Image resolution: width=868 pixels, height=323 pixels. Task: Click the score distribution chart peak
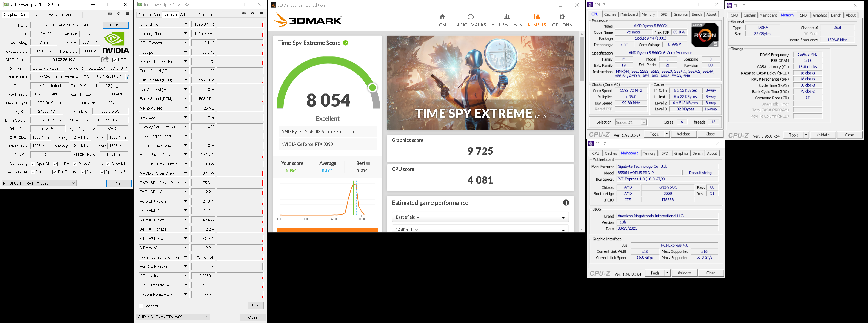(x=354, y=184)
